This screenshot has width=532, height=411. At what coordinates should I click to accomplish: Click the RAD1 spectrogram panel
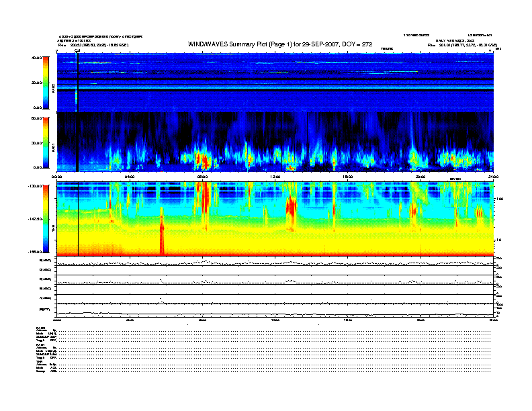click(275, 142)
